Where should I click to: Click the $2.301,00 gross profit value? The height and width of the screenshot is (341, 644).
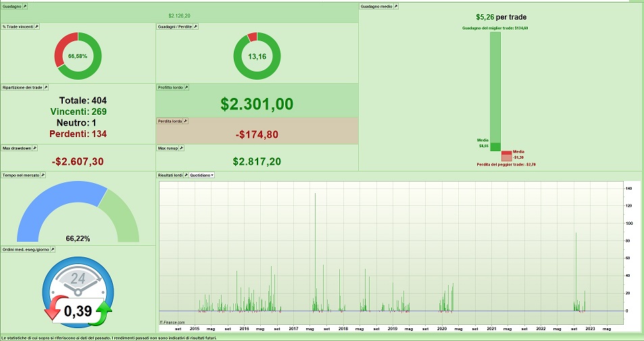point(257,104)
